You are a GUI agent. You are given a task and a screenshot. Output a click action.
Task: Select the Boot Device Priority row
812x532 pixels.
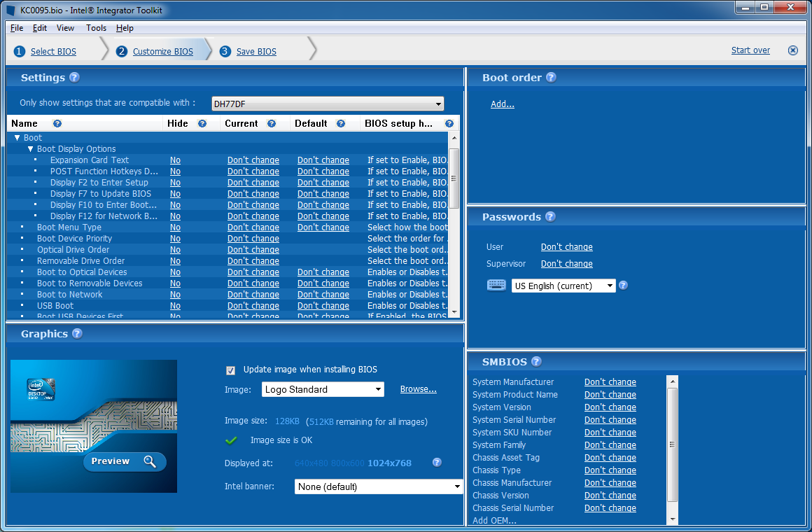[228, 239]
